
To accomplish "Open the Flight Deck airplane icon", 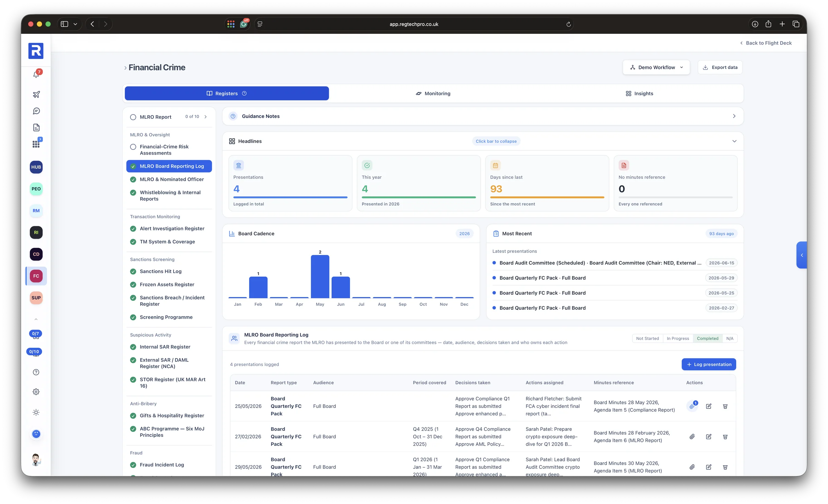I will coord(36,94).
